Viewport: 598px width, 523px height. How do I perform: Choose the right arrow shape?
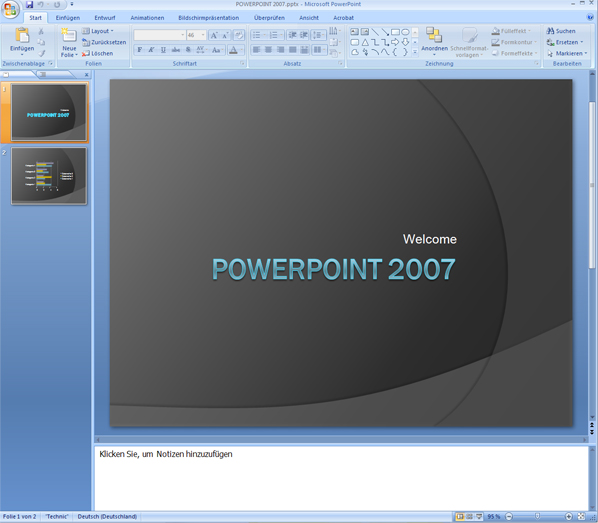pos(395,42)
